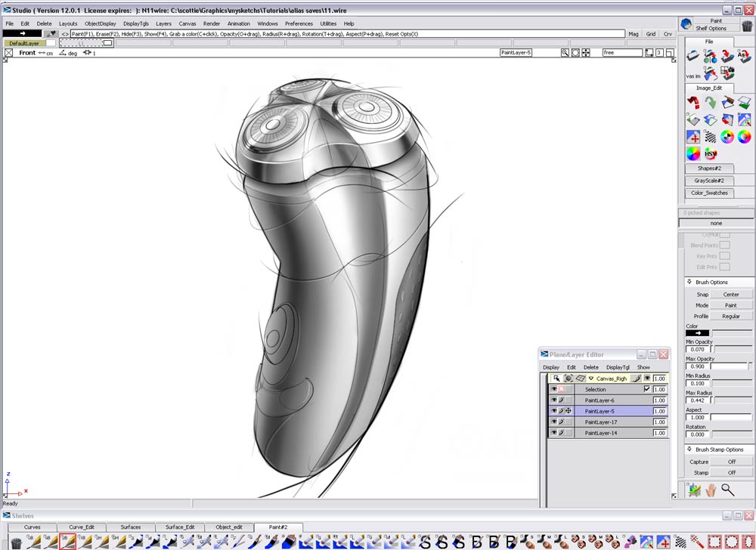Screen dimensions: 756x550
Task: Open the free view dropdown at top right
Action: 621,52
